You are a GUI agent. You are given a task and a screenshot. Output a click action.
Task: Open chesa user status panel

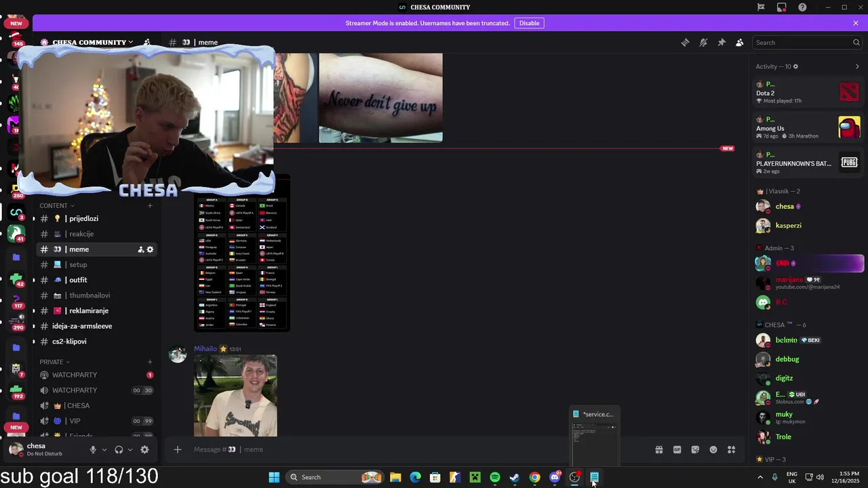tap(45, 449)
